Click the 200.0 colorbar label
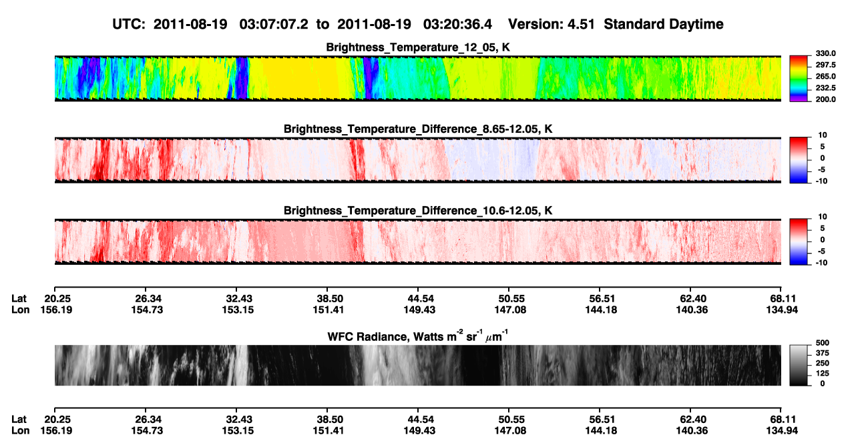Image resolution: width=868 pixels, height=445 pixels. click(826, 99)
